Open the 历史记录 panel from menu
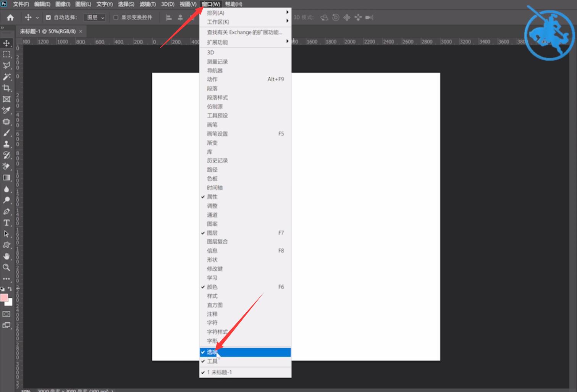The height and width of the screenshot is (392, 577). click(x=245, y=161)
